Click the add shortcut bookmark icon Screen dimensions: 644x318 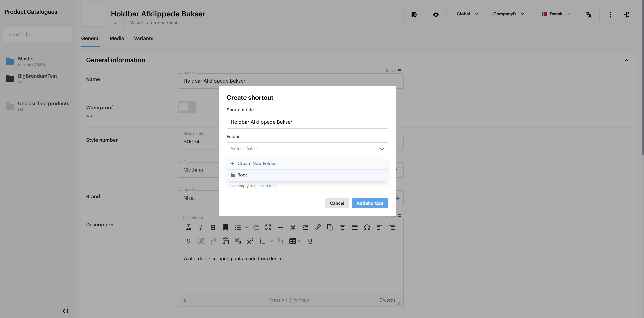coord(414,14)
